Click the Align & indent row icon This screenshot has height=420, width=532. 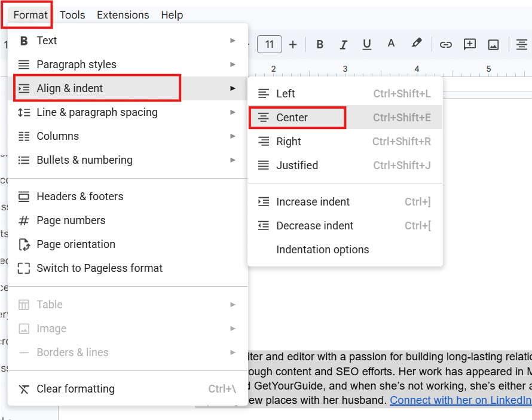24,88
